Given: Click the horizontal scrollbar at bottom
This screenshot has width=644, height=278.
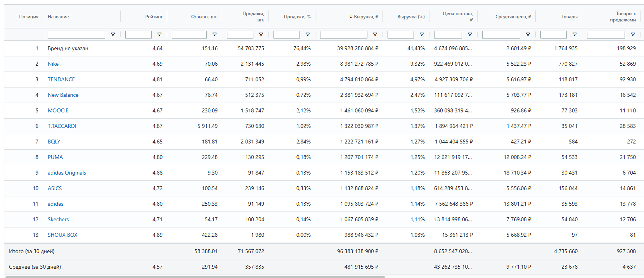Looking at the screenshot, I should coord(195,277).
